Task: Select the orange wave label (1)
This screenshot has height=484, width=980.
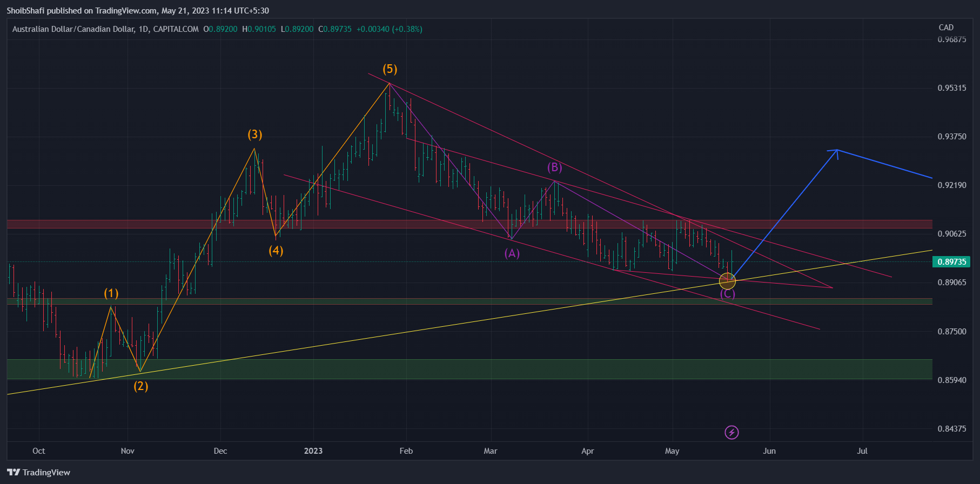Action: click(111, 293)
